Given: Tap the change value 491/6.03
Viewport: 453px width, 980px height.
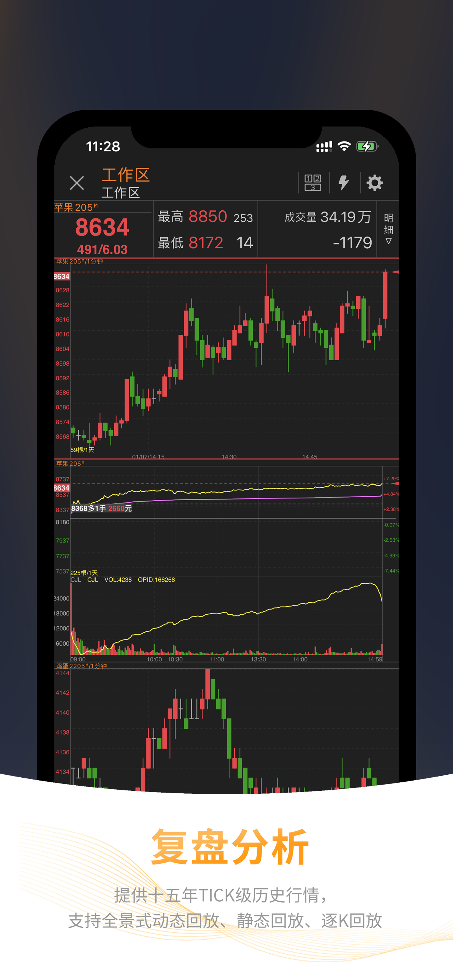Looking at the screenshot, I should coord(102,249).
